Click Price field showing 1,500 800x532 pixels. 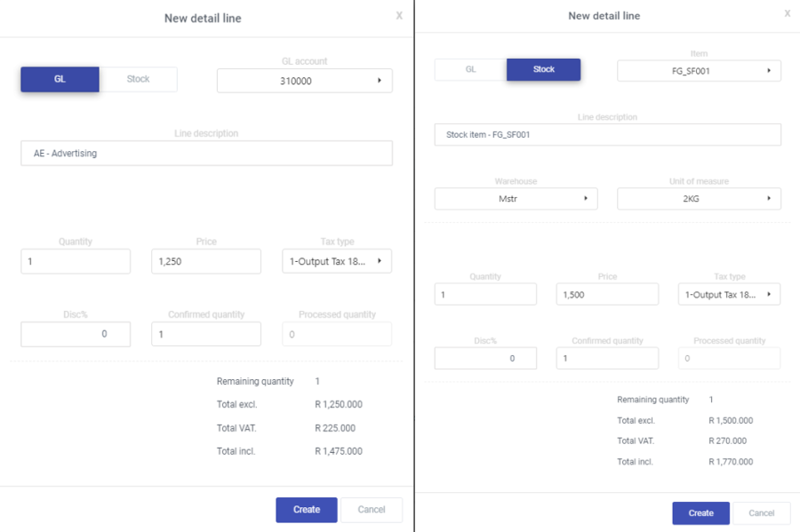(607, 294)
